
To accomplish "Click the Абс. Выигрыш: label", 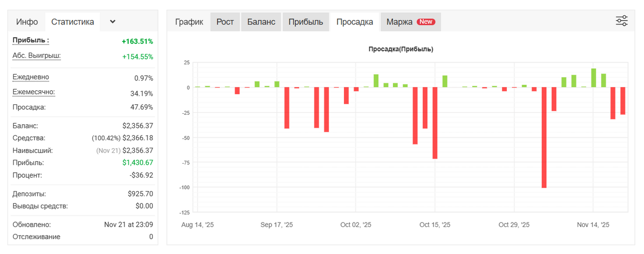I will coord(36,55).
